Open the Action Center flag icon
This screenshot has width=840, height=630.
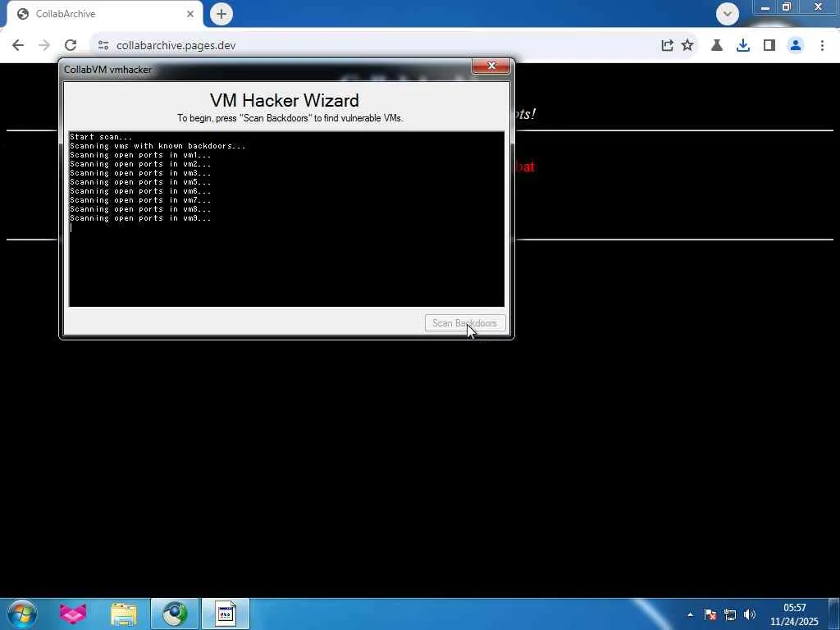click(x=710, y=614)
